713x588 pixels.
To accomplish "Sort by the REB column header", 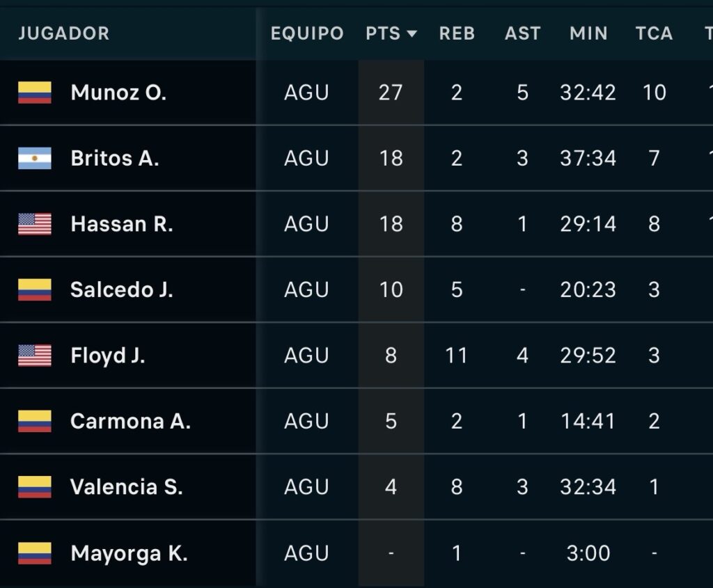I will (x=457, y=33).
